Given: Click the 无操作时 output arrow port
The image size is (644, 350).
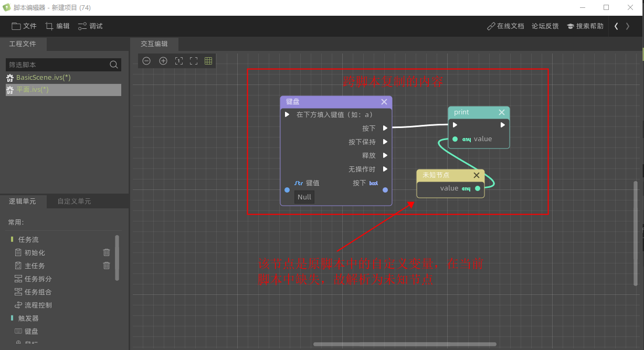Looking at the screenshot, I should (385, 169).
